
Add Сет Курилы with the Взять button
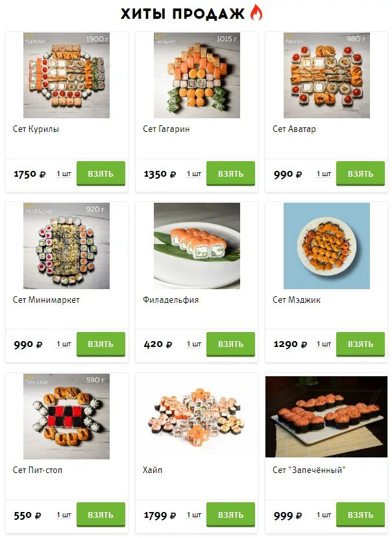[101, 173]
